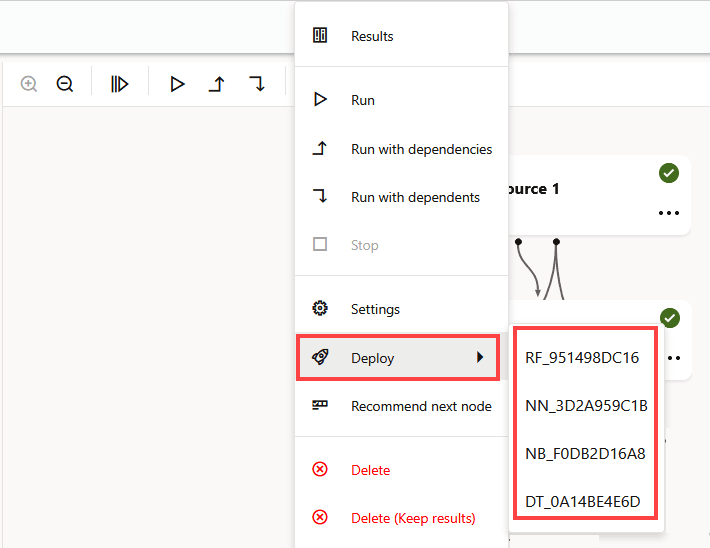Image resolution: width=710 pixels, height=548 pixels.
Task: Open the source 1 node ellipsis menu
Action: pyautogui.click(x=669, y=213)
